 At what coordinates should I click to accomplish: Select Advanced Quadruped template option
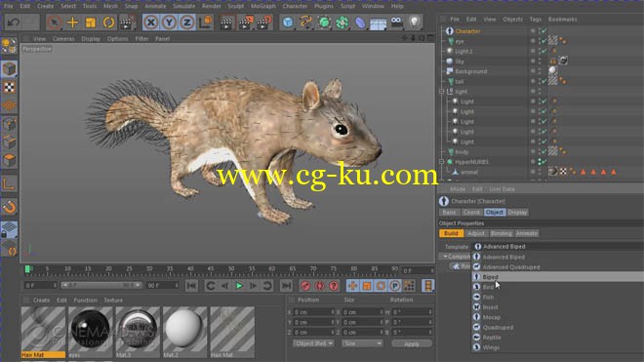[x=511, y=267]
